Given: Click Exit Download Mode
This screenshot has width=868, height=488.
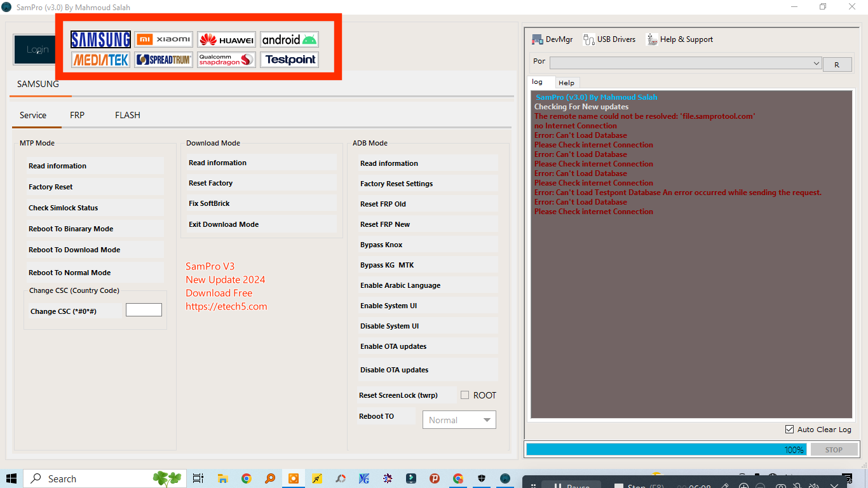Looking at the screenshot, I should coord(261,224).
